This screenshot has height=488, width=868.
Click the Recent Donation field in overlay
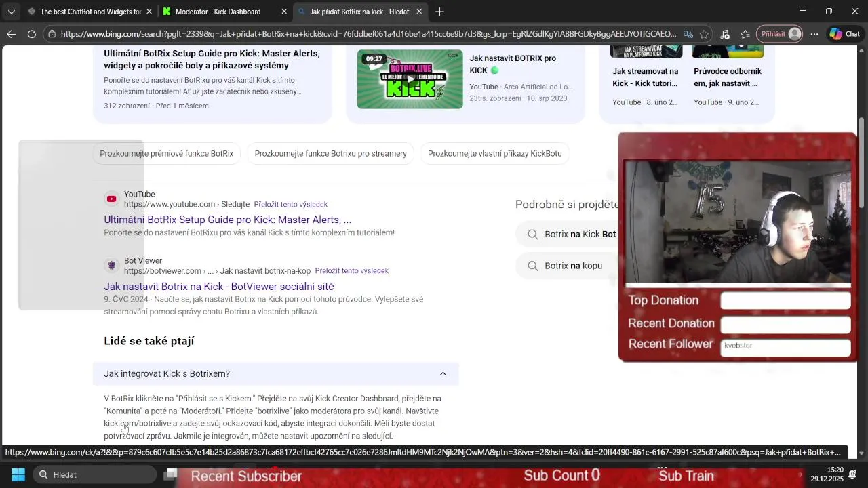coord(785,324)
